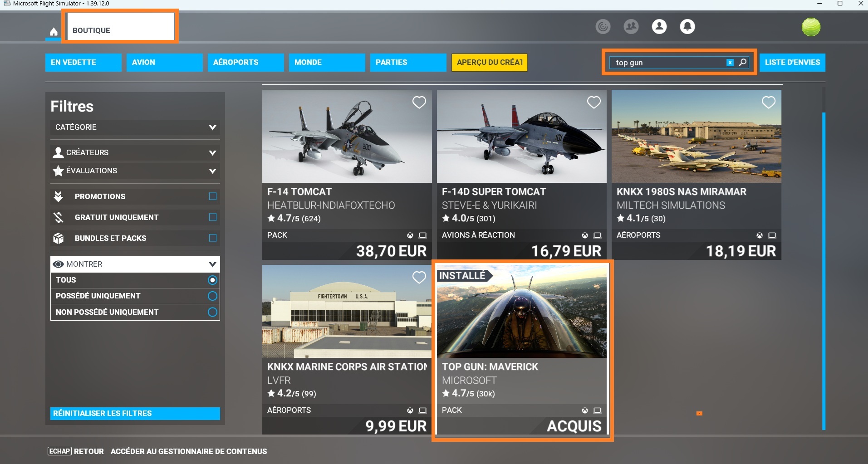
Task: Add F-14 Tomcat to wishlist heart
Action: [x=419, y=103]
